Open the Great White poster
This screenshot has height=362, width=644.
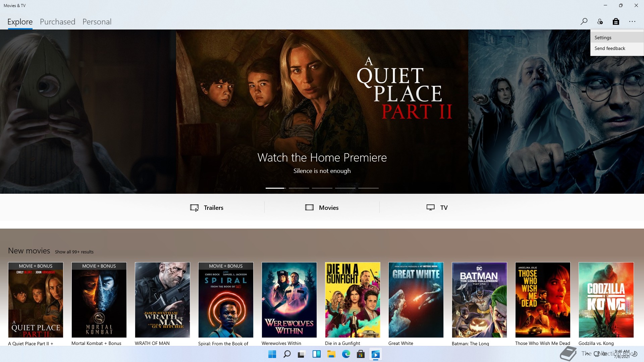(416, 300)
